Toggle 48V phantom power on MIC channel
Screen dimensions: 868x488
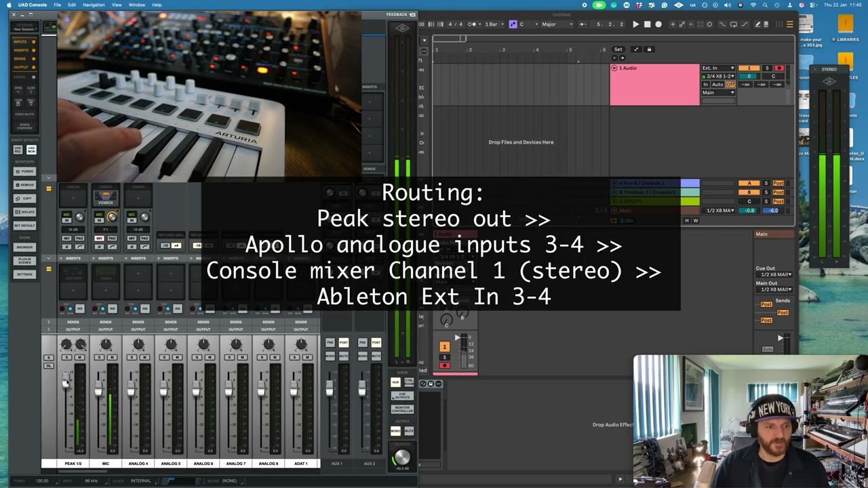tap(100, 239)
